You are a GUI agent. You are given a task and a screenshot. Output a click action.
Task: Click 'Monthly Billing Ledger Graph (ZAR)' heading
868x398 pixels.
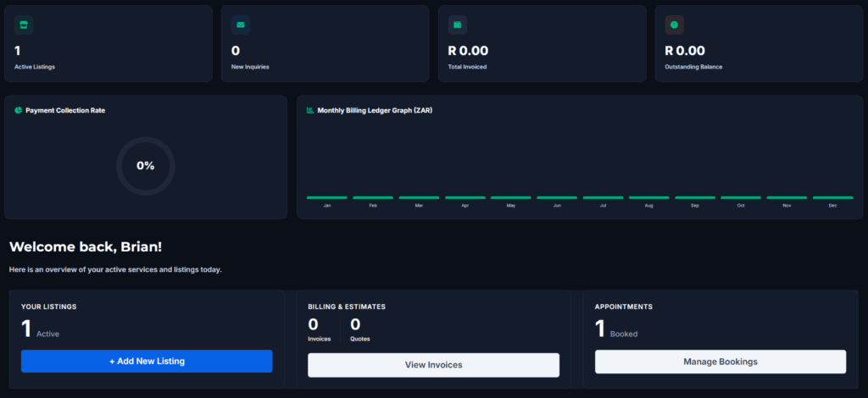(x=375, y=110)
